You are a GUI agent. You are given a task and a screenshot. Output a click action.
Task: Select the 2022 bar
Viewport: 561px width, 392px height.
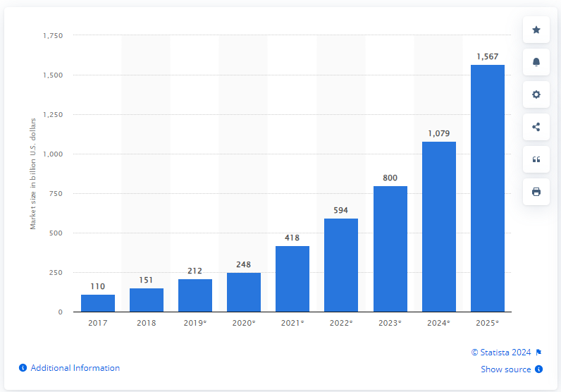[x=341, y=265]
